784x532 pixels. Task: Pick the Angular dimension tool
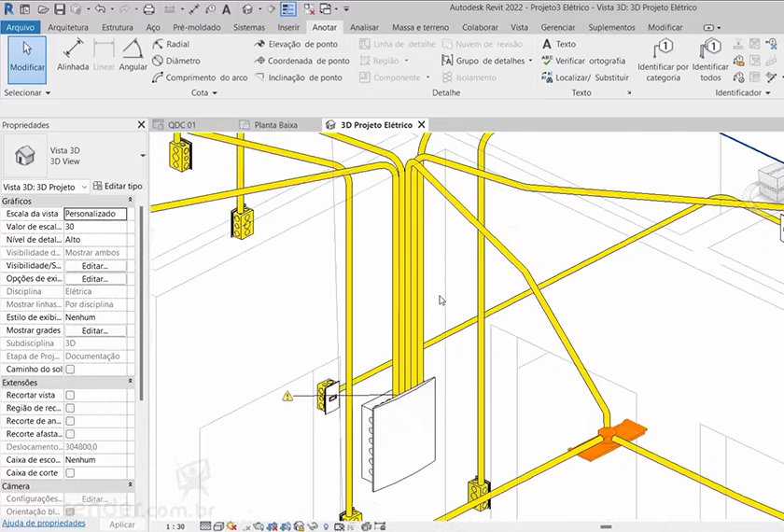pyautogui.click(x=133, y=54)
